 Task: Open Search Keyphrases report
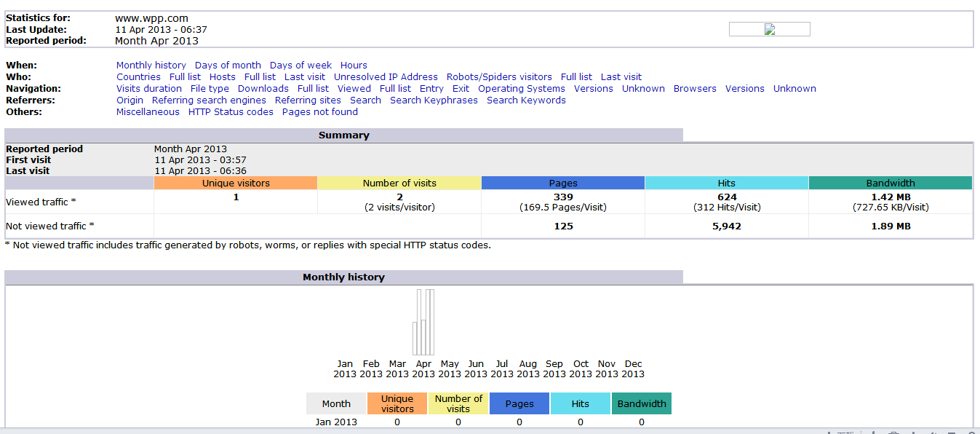click(x=434, y=100)
